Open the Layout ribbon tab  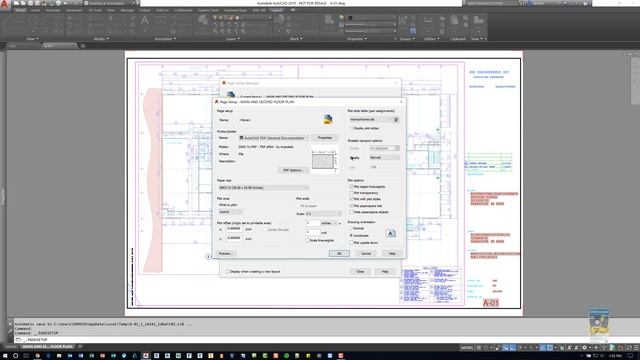click(x=276, y=10)
